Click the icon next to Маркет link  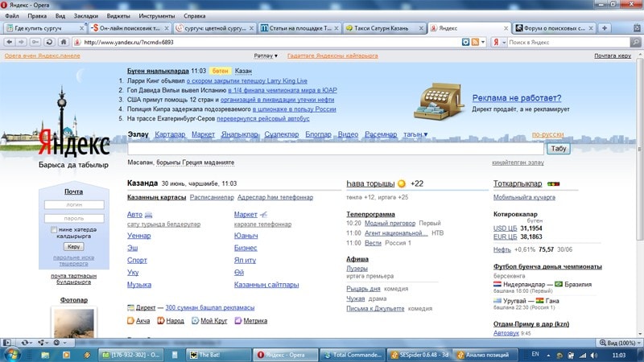coord(263,215)
